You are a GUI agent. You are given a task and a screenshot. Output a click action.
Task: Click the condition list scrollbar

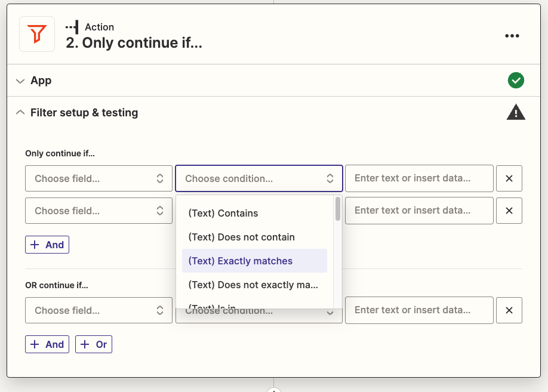(338, 209)
